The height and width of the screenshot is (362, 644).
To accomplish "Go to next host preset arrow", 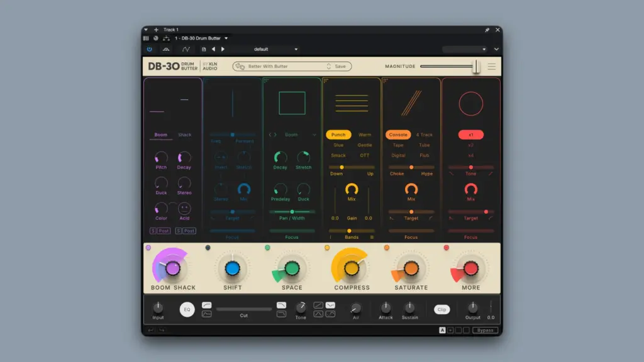I will 223,49.
